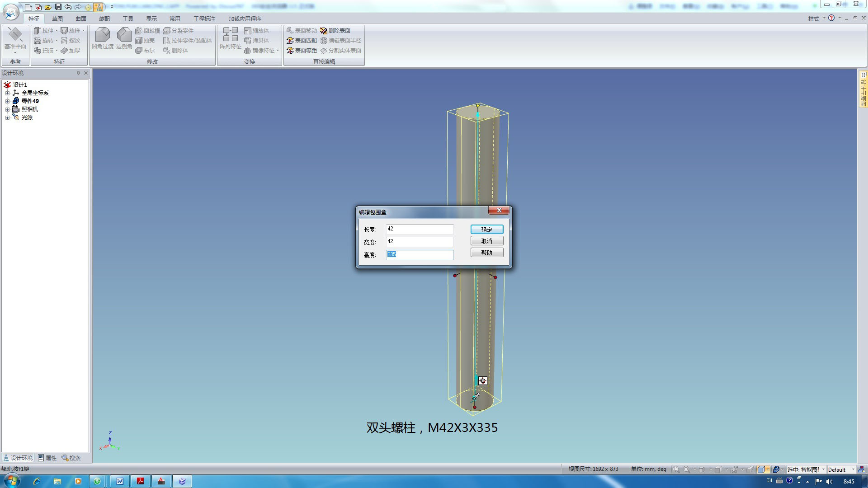Undo the last action
Viewport: 868px width, 488px height.
(x=68, y=7)
